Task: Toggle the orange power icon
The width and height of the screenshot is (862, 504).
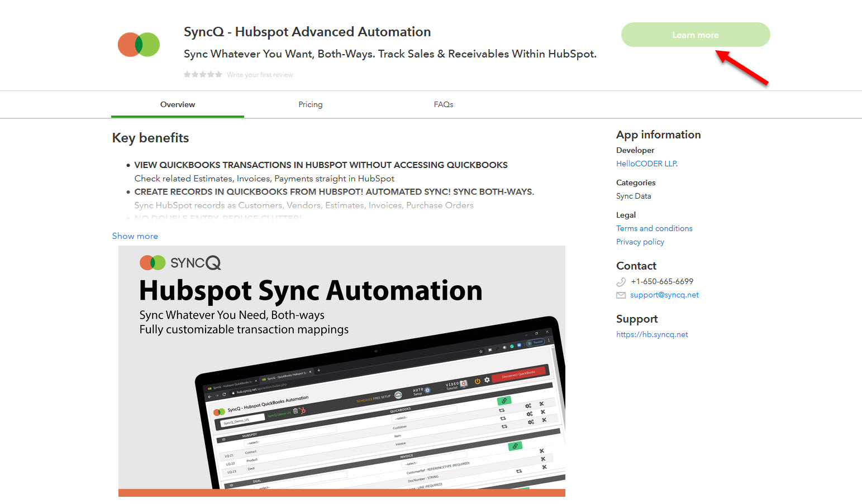Action: [477, 382]
